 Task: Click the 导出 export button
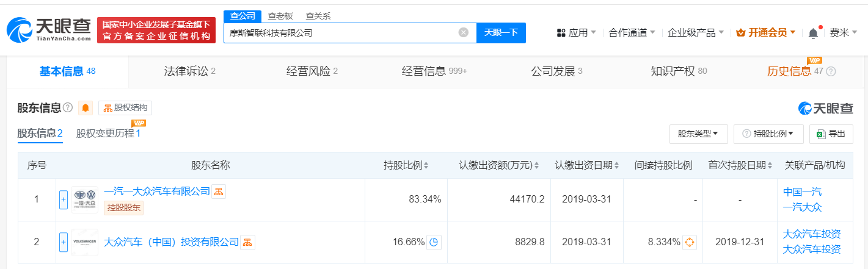tap(831, 134)
